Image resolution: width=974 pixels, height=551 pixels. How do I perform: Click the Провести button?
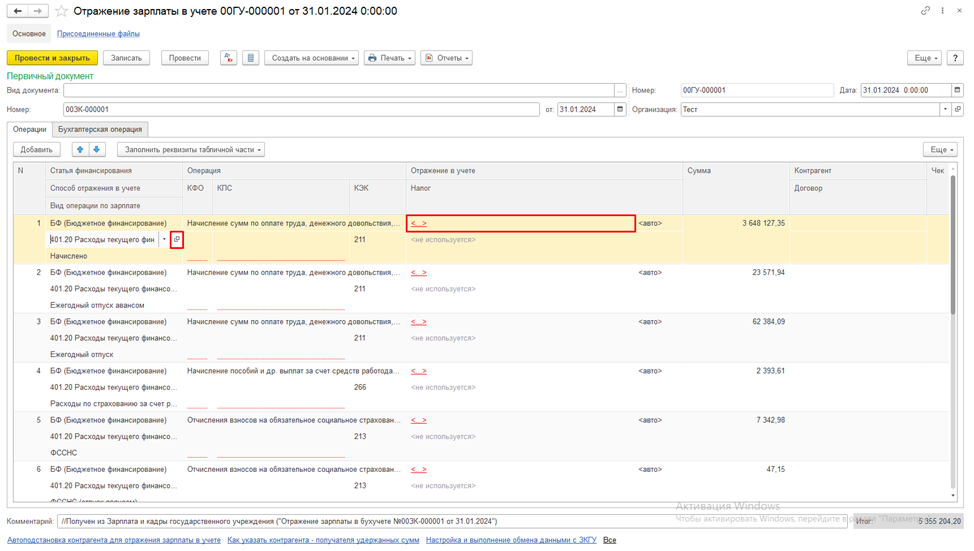click(185, 58)
